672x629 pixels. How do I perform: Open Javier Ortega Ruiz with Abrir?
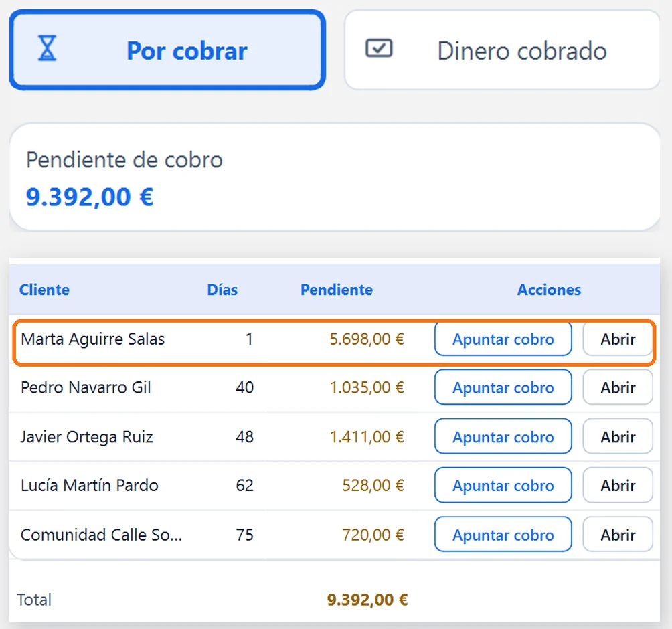tap(618, 436)
